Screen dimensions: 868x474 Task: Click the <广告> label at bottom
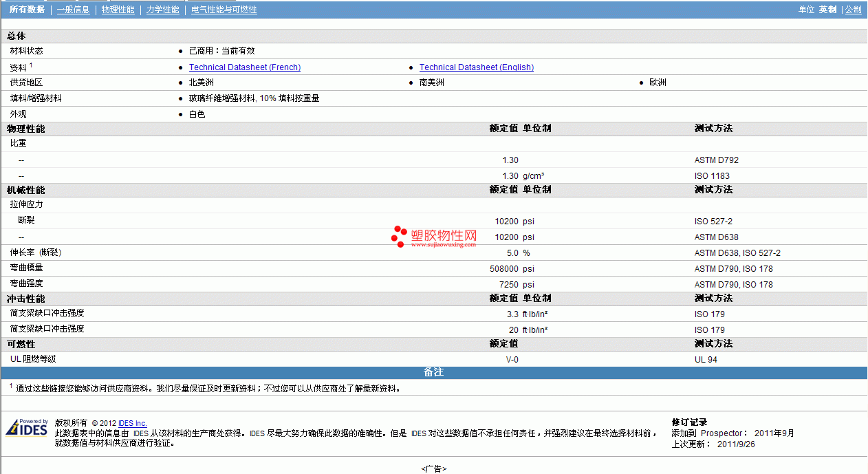pyautogui.click(x=434, y=468)
